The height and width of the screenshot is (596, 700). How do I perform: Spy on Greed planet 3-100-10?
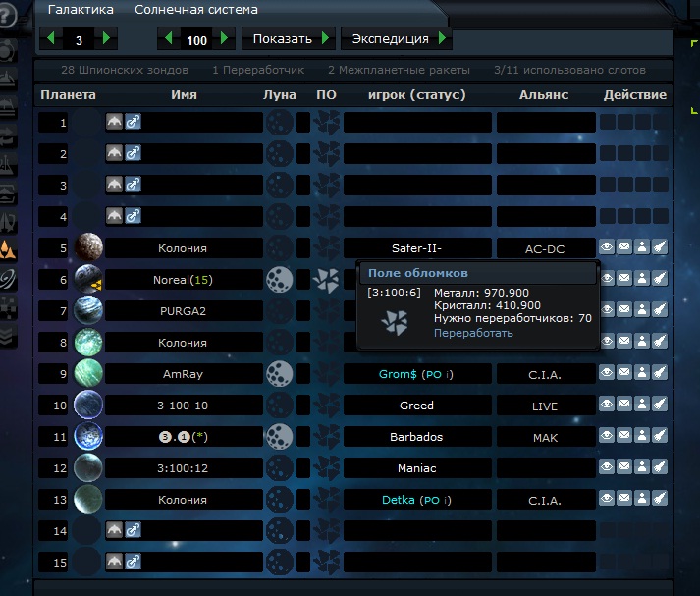point(607,404)
